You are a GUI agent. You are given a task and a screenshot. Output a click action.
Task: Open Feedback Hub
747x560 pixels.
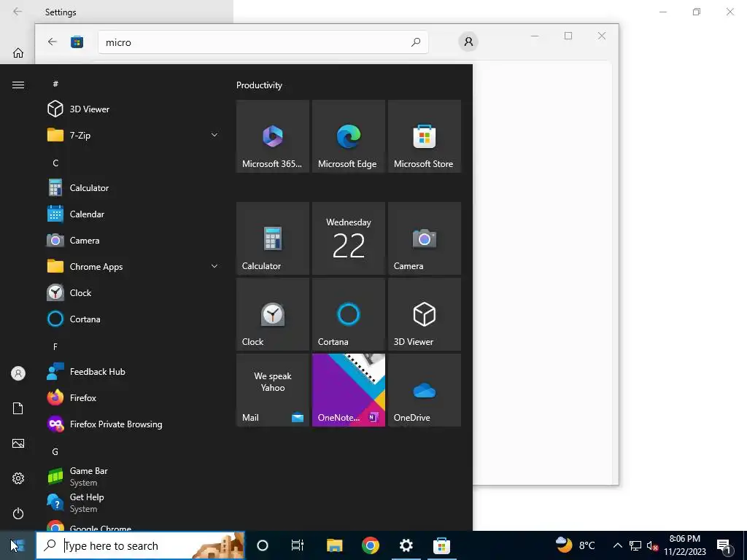click(x=133, y=371)
